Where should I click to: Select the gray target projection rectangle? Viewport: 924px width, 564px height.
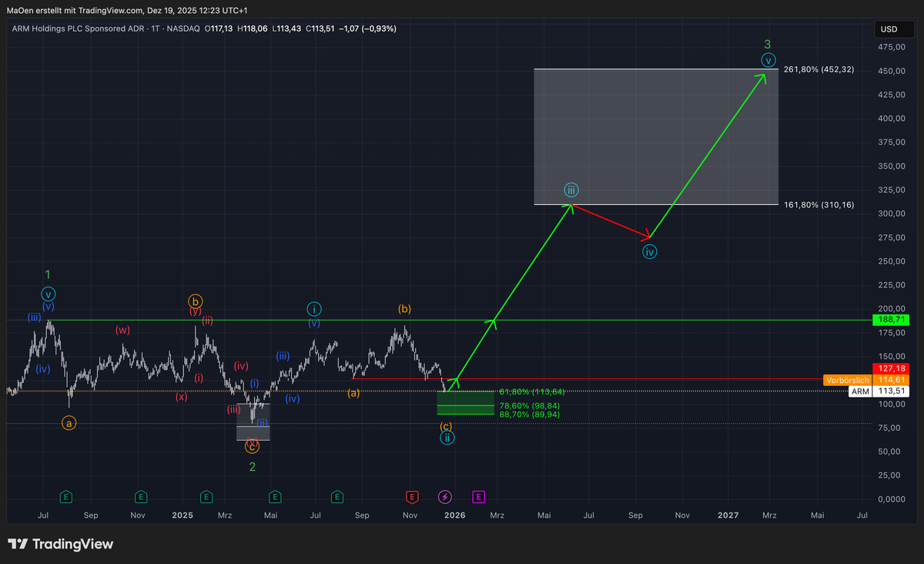pyautogui.click(x=654, y=135)
